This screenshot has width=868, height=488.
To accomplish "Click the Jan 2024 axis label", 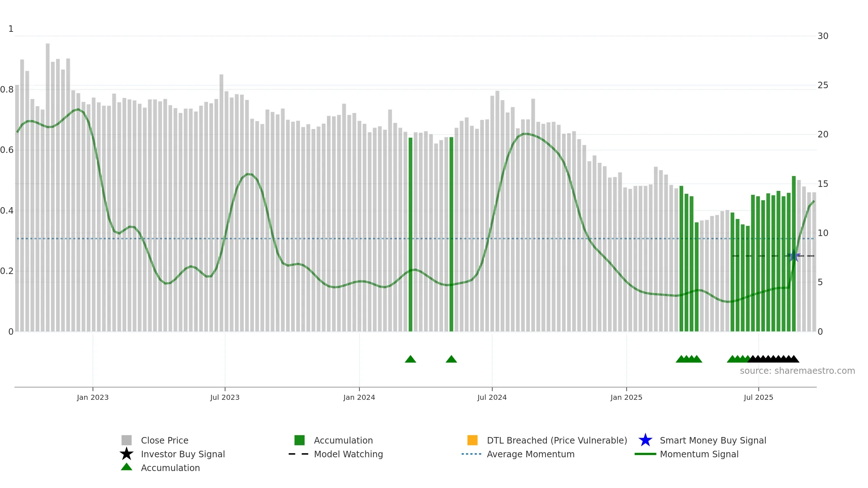I will tap(359, 398).
